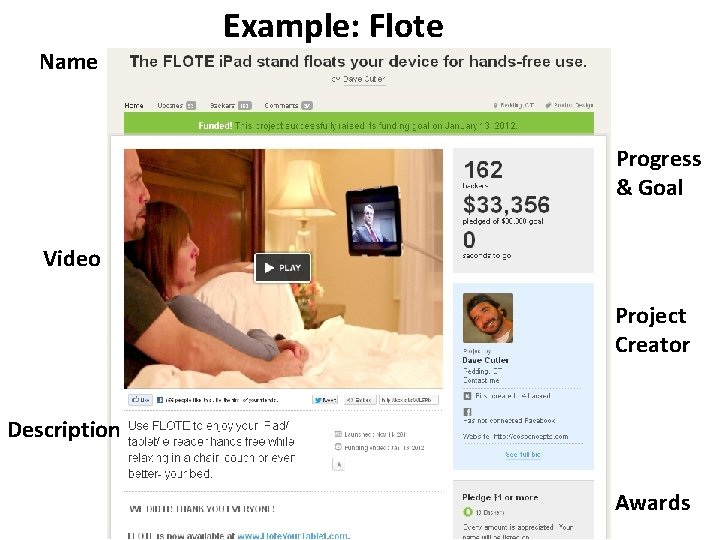
Task: Click the Facebook Like thumbs-up button
Action: (140, 400)
